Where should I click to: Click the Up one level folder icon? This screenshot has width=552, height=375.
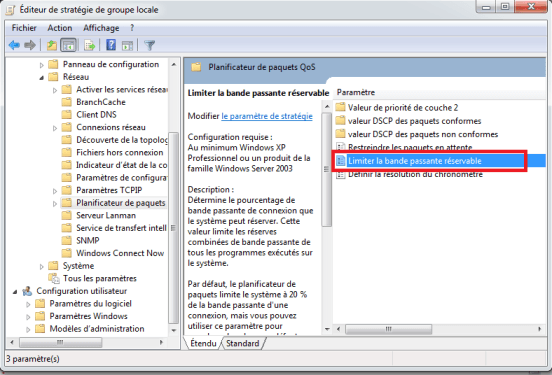tap(52, 45)
